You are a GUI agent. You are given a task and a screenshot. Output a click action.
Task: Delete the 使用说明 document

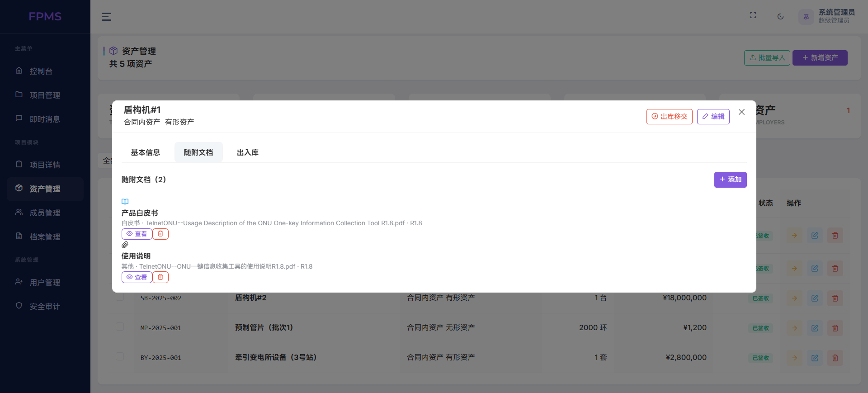tap(160, 277)
